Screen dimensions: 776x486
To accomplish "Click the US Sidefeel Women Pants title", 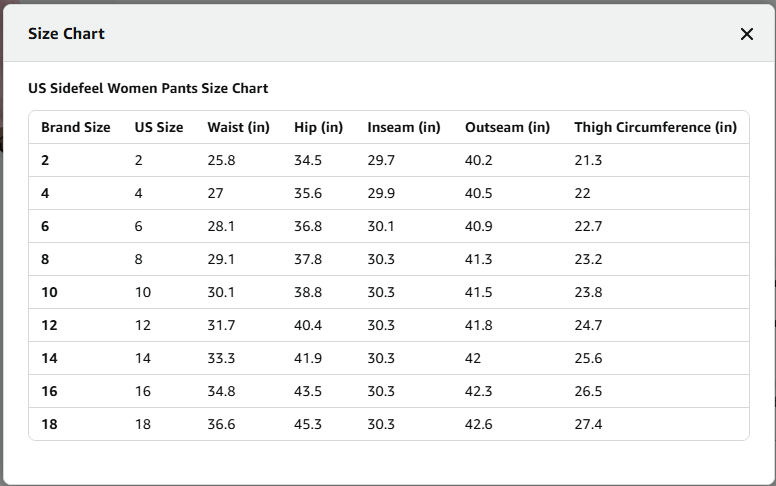I will [x=148, y=88].
